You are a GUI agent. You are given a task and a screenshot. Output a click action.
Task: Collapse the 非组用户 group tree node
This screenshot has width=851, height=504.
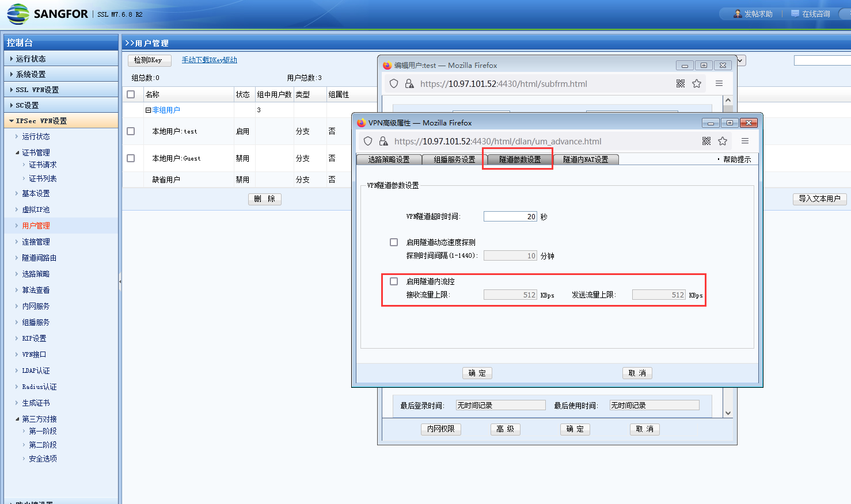(x=148, y=110)
